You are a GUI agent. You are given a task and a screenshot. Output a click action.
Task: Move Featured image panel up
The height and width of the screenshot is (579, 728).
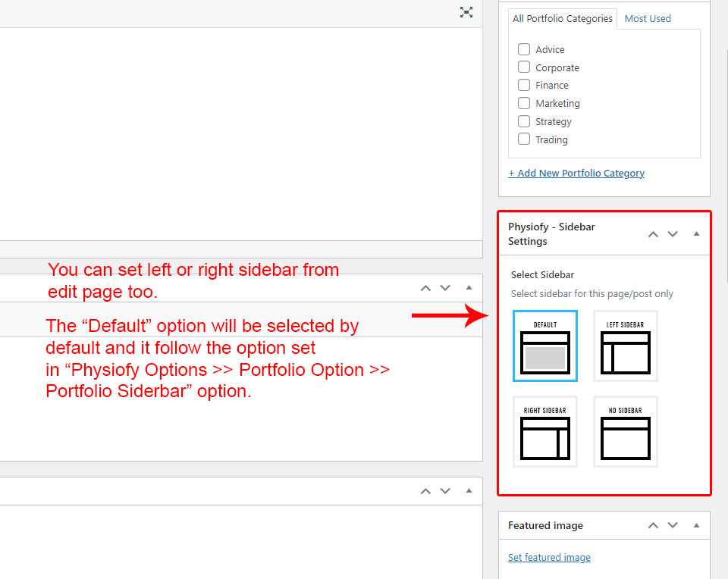coord(653,525)
